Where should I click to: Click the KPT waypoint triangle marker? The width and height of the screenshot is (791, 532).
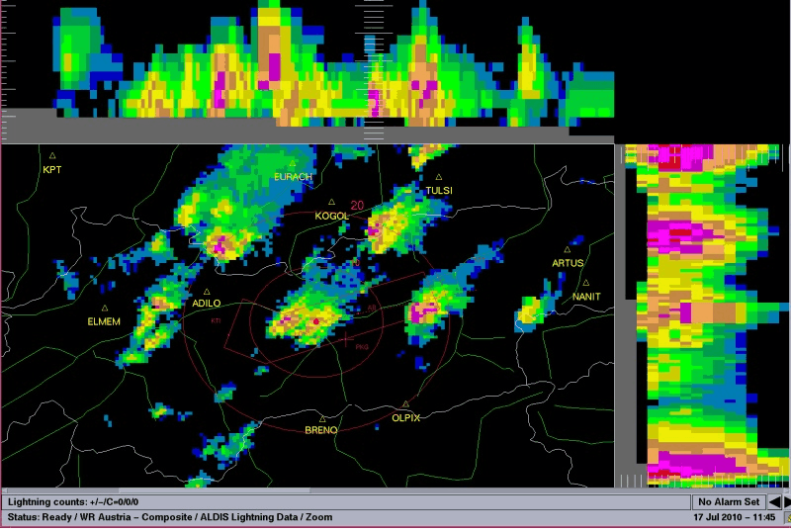pyautogui.click(x=52, y=155)
